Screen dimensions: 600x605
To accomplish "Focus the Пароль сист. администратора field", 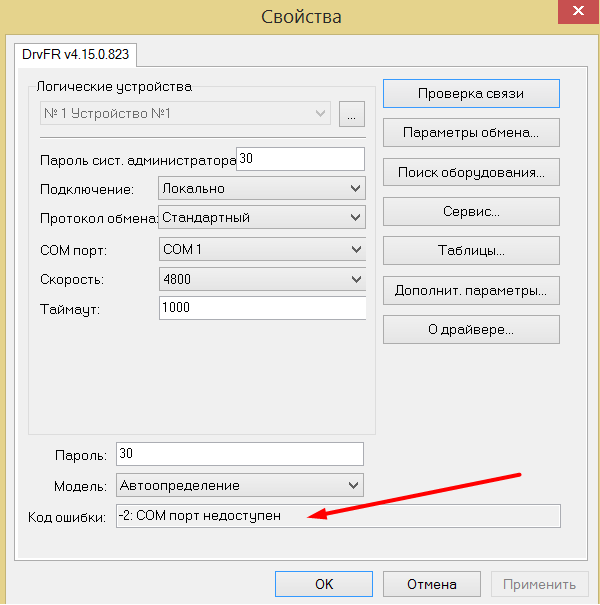I will (300, 159).
